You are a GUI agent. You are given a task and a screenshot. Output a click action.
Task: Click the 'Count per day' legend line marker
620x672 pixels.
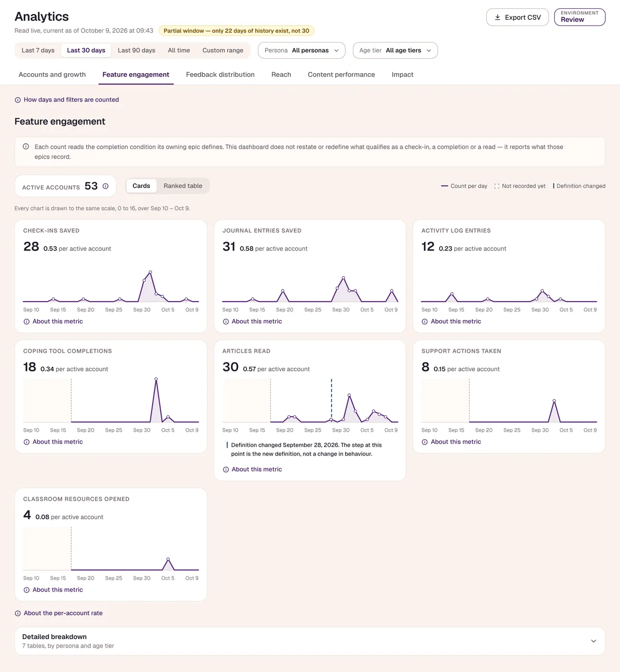pyautogui.click(x=445, y=186)
